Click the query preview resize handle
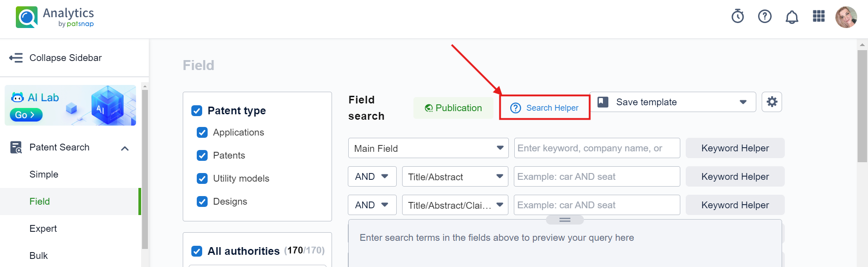This screenshot has width=868, height=267. point(564,220)
